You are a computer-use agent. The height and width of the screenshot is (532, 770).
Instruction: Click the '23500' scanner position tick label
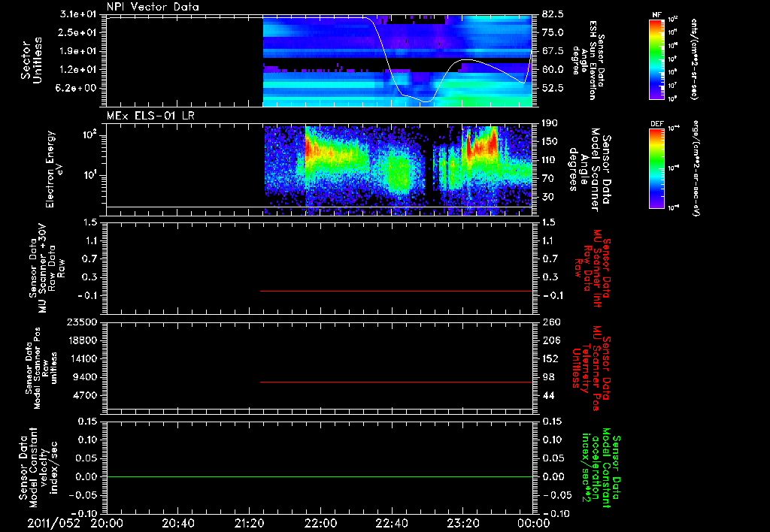click(x=81, y=322)
